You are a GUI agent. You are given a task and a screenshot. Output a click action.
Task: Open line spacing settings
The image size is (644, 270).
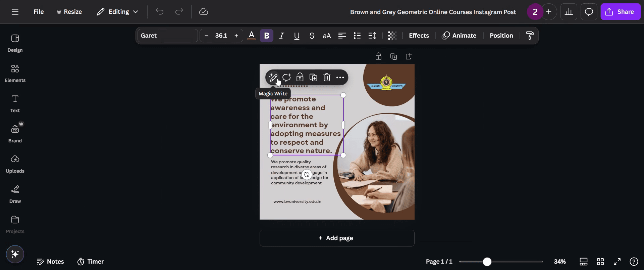pyautogui.click(x=372, y=36)
